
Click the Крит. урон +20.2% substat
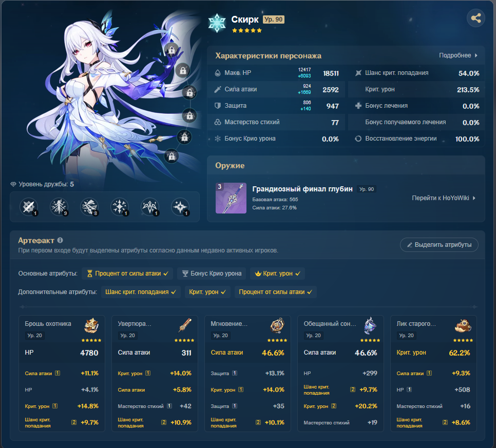(340, 406)
